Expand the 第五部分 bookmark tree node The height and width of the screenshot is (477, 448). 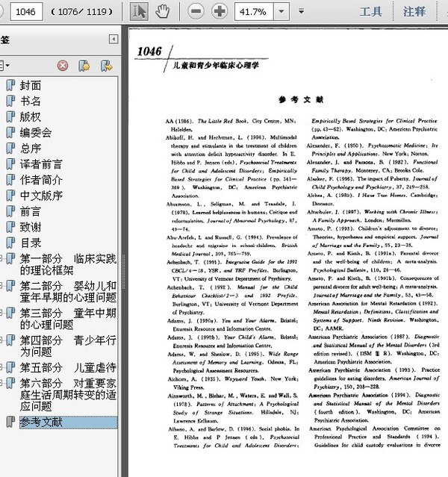[1, 367]
